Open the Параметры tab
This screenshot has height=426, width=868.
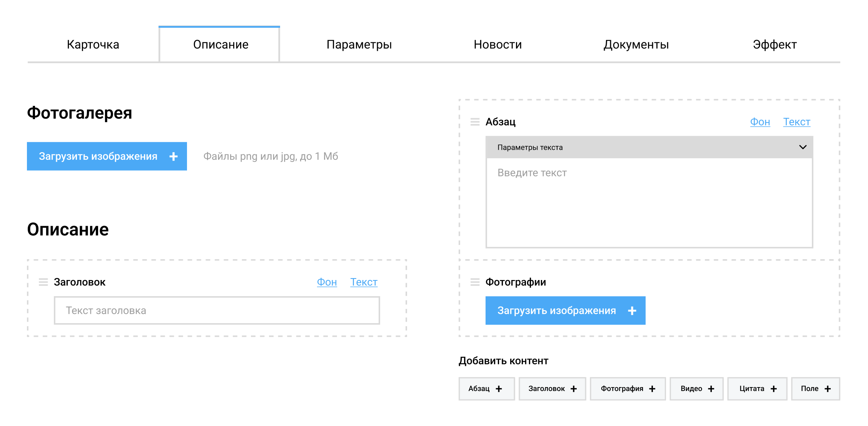pos(359,44)
